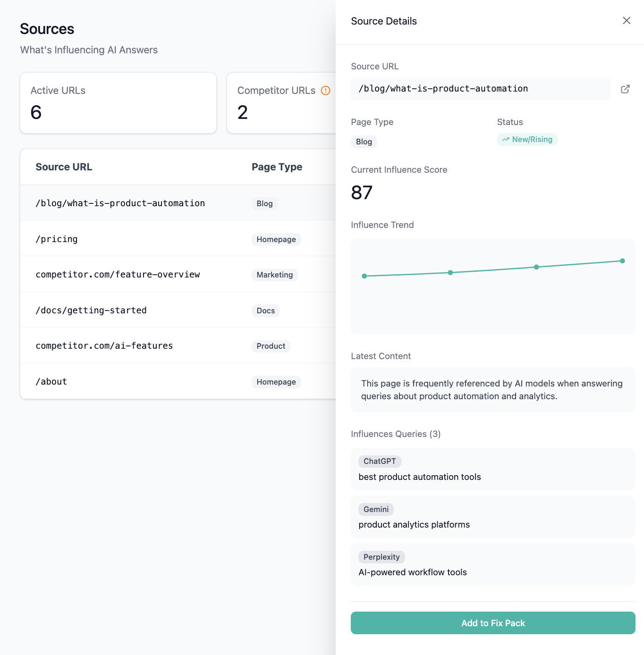This screenshot has width=644, height=655.
Task: Close the Source Details panel
Action: [627, 20]
